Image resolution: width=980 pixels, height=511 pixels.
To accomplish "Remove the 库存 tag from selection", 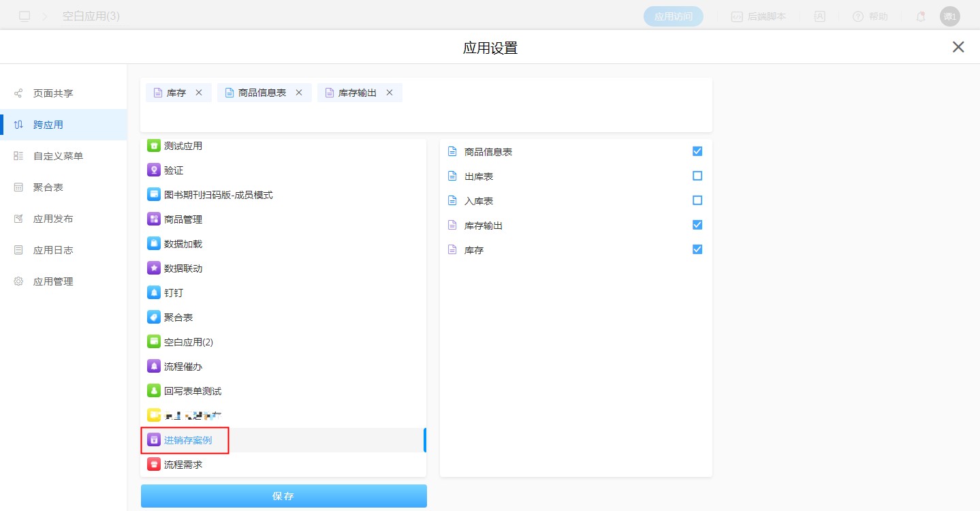I will click(x=199, y=93).
